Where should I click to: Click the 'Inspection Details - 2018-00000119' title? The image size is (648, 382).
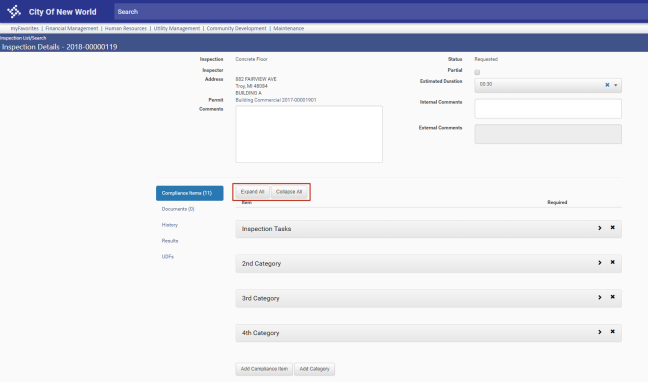tap(60, 47)
